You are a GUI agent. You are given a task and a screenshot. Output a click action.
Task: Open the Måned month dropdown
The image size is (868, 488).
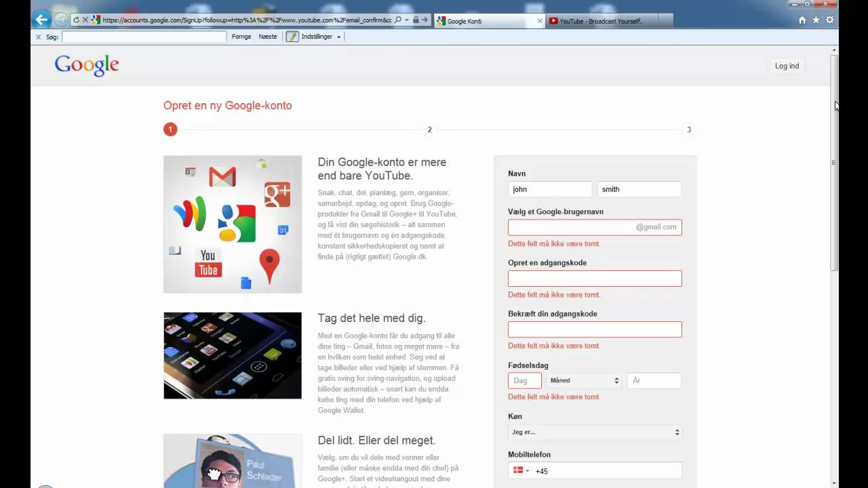[x=585, y=380]
